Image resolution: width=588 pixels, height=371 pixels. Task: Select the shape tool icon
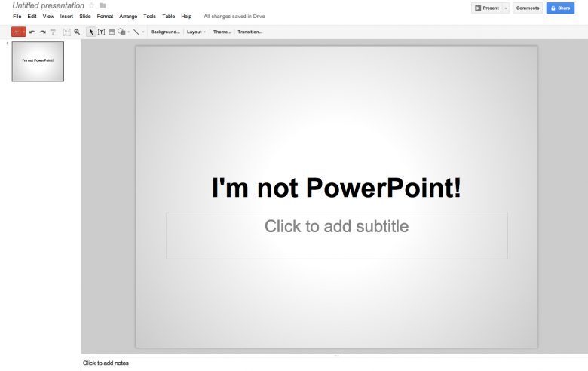click(121, 32)
